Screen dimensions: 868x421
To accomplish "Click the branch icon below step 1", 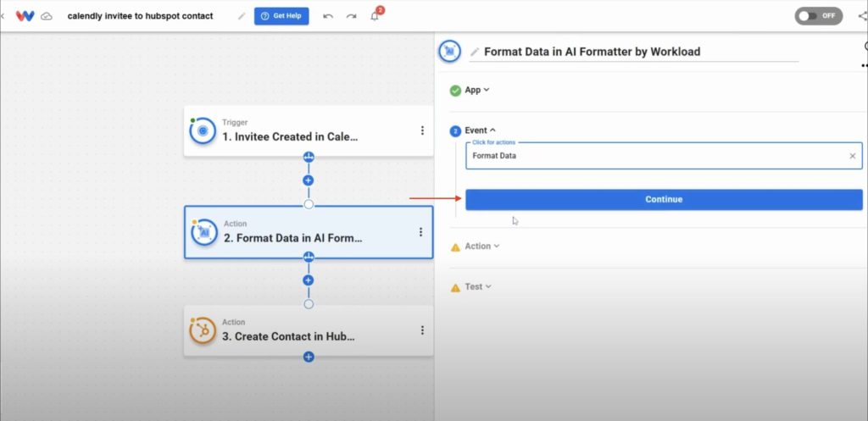I will tap(309, 157).
